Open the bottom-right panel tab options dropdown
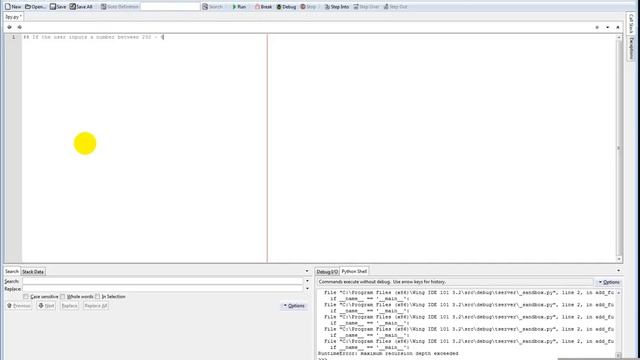The height and width of the screenshot is (360, 640). [618, 271]
